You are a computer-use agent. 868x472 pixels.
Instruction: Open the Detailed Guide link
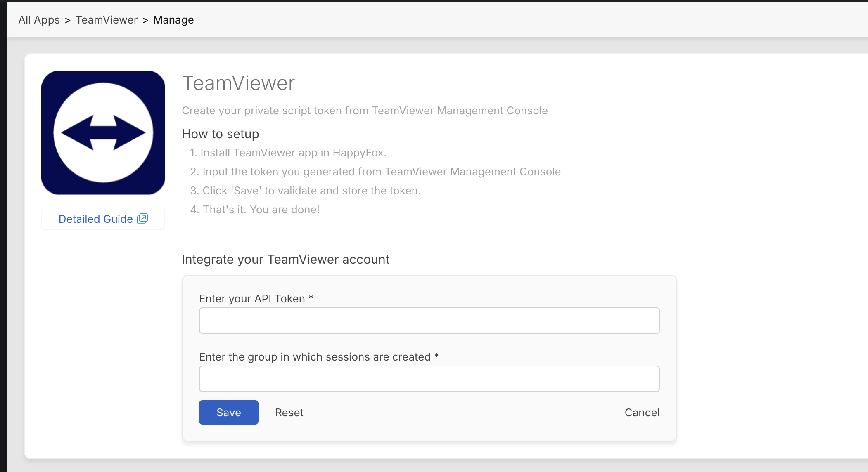(x=103, y=219)
